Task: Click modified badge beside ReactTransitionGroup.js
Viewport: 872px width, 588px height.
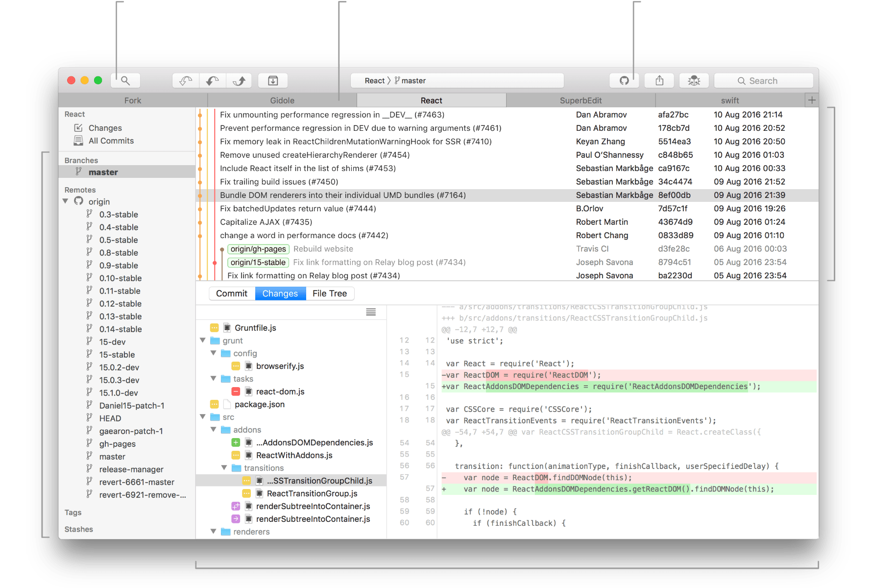Action: pyautogui.click(x=247, y=493)
